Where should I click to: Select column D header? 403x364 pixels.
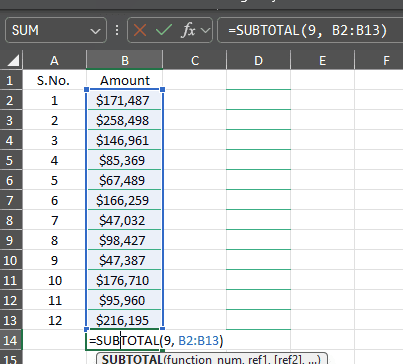[258, 61]
